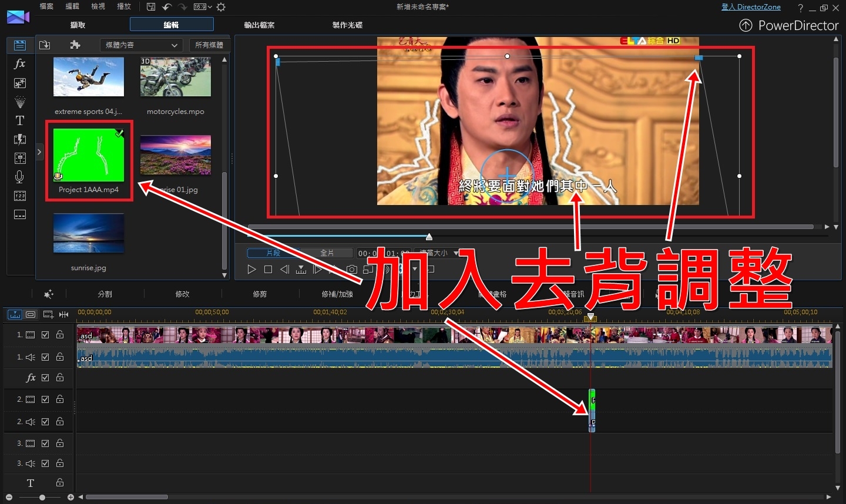This screenshot has height=504, width=846.
Task: Open the 編輯 menu in menu bar
Action: click(x=72, y=6)
